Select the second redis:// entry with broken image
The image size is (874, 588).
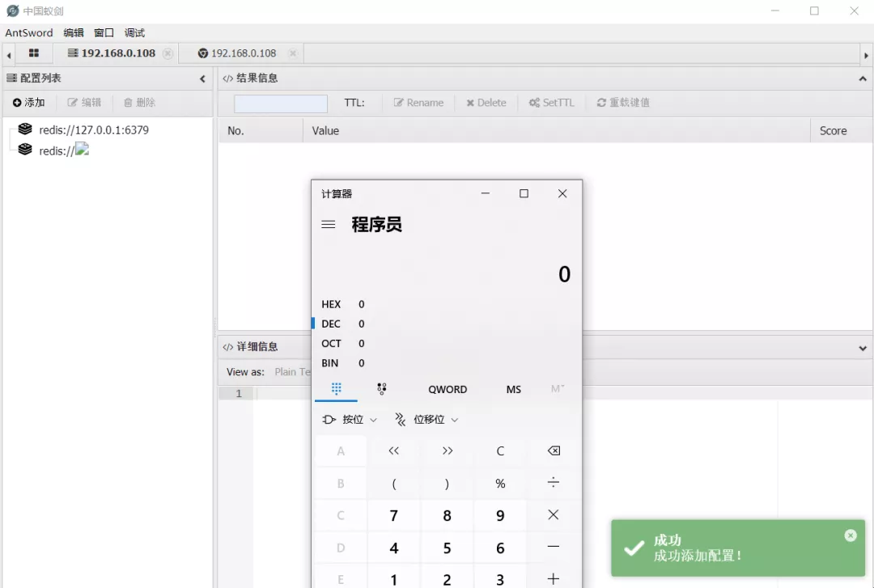(64, 150)
